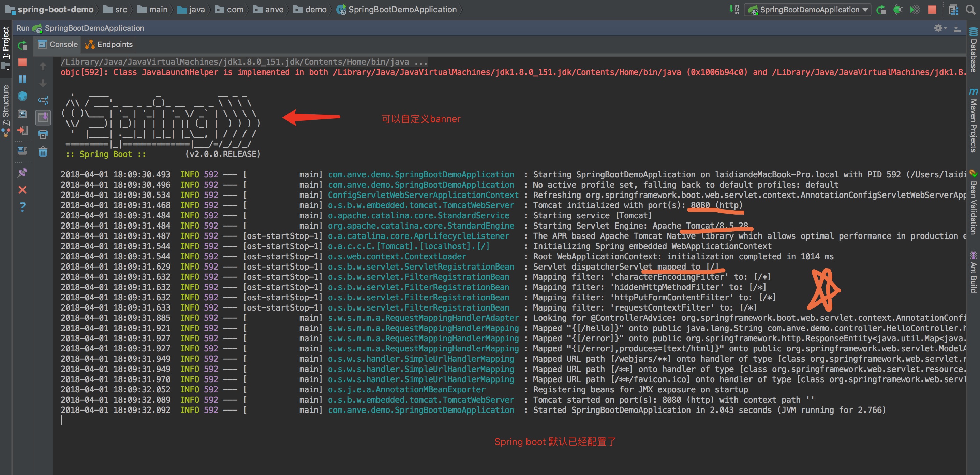The width and height of the screenshot is (980, 475).
Task: Expand the folded java command line '...'
Action: pyautogui.click(x=420, y=62)
